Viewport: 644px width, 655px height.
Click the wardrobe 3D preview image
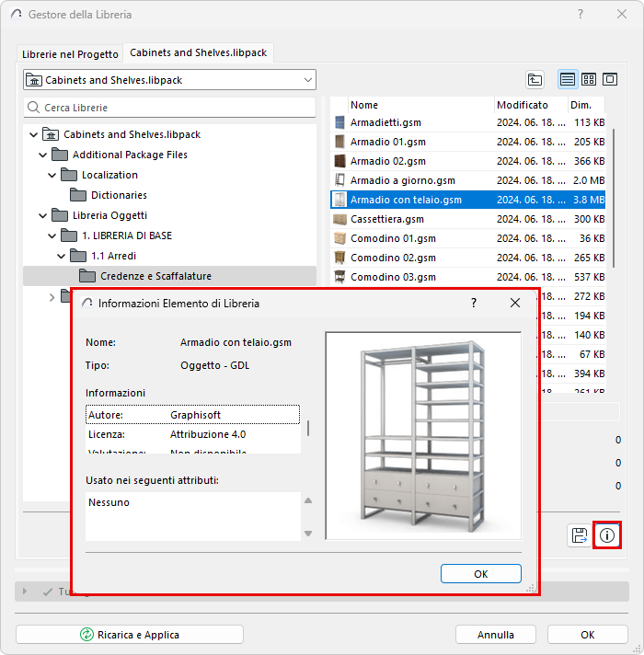tap(423, 436)
